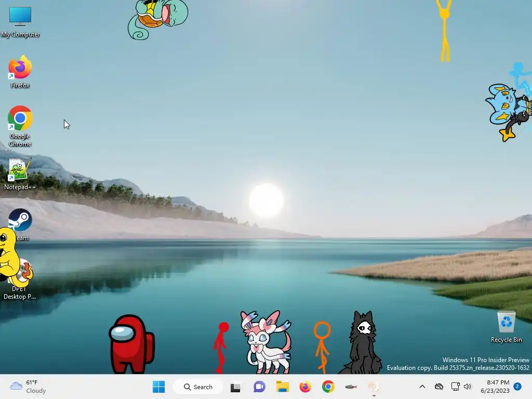Select the Steam desktop shortcut
This screenshot has height=399, width=532.
(x=20, y=220)
